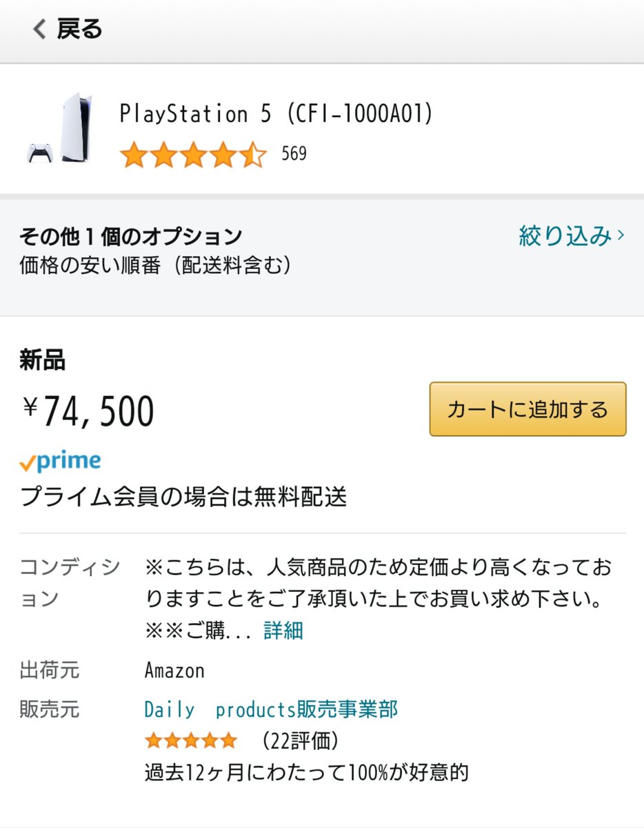Open the Daily products販売事業部 seller page
Image resolution: width=644 pixels, height=828 pixels.
271,709
